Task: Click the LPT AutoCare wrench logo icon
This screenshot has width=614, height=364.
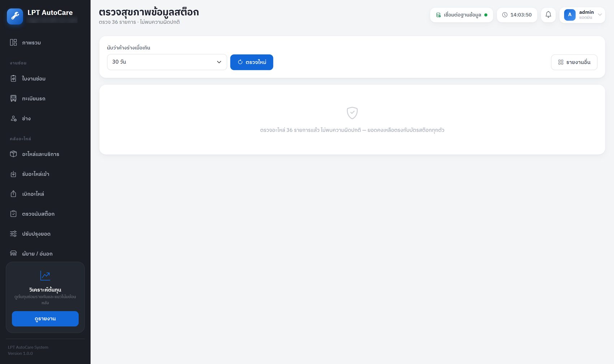Action: click(15, 16)
